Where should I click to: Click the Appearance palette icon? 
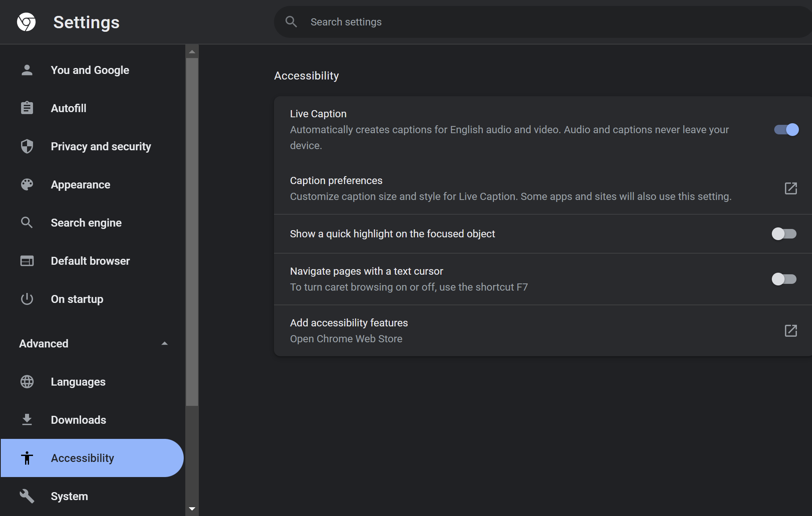point(27,184)
